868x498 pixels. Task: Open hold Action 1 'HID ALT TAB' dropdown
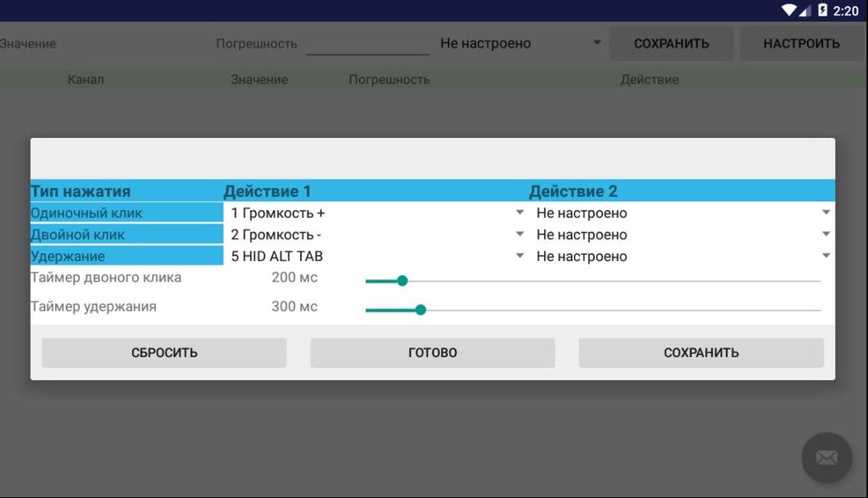376,256
